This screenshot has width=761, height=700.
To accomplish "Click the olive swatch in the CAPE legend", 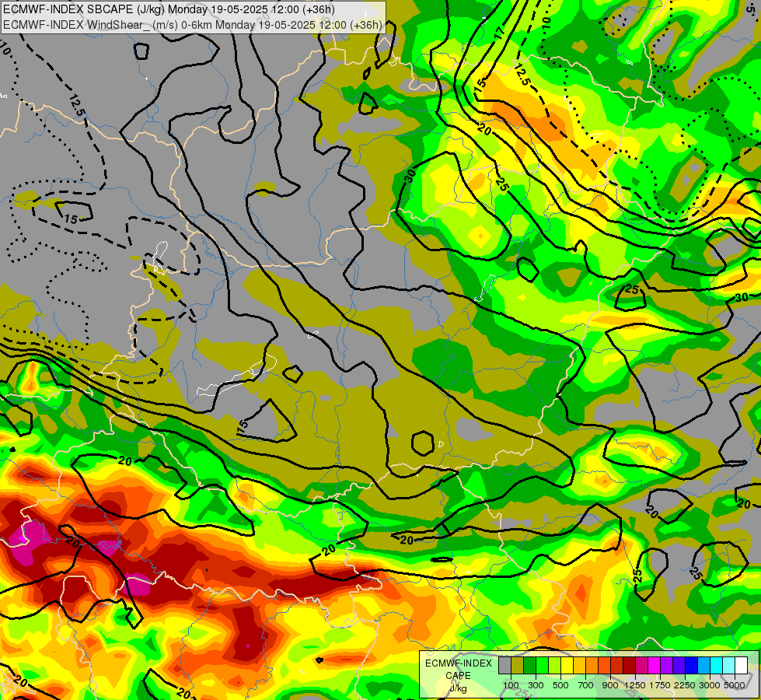I will coord(517,666).
